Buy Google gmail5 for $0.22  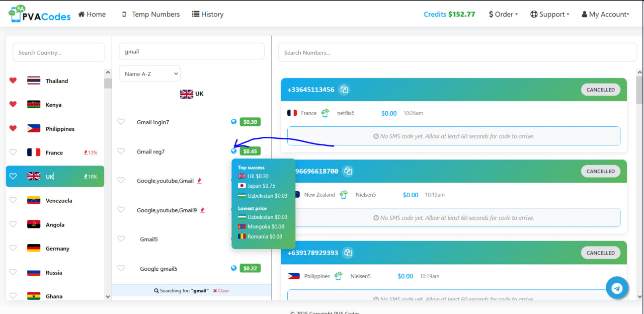(x=250, y=268)
